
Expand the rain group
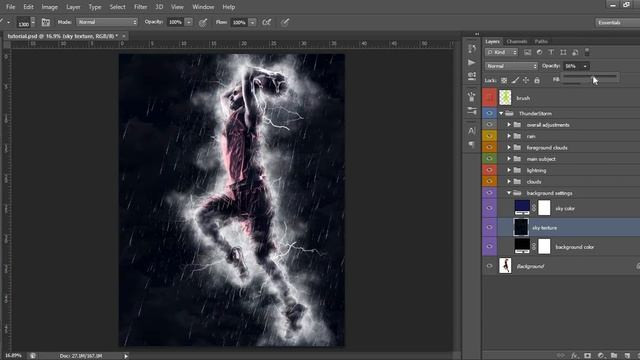click(x=509, y=136)
